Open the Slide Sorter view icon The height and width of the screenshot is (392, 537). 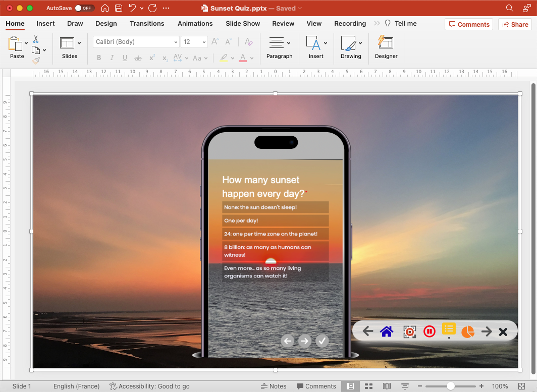click(x=368, y=386)
